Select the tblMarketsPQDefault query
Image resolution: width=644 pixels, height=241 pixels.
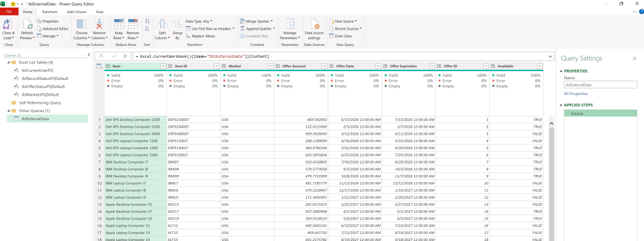pos(40,94)
